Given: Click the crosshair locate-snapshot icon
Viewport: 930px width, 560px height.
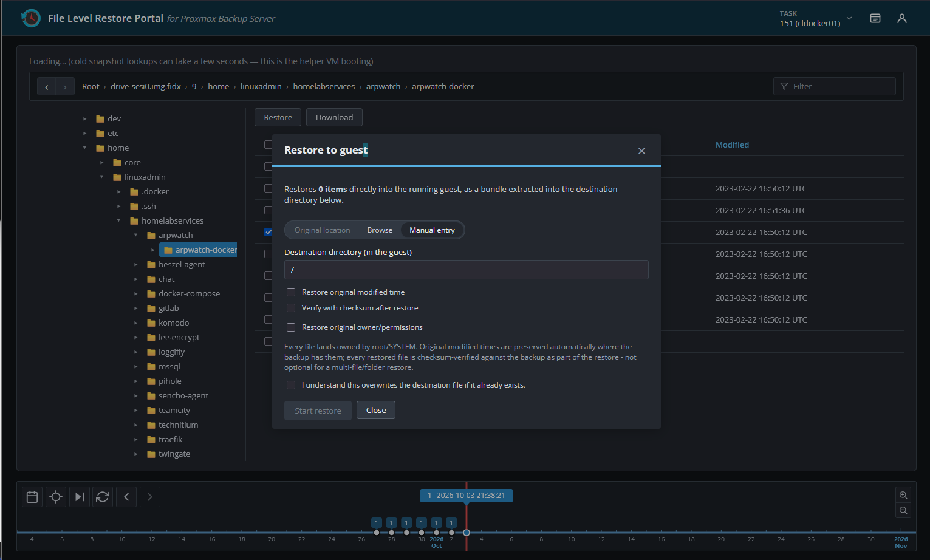Looking at the screenshot, I should 56,497.
